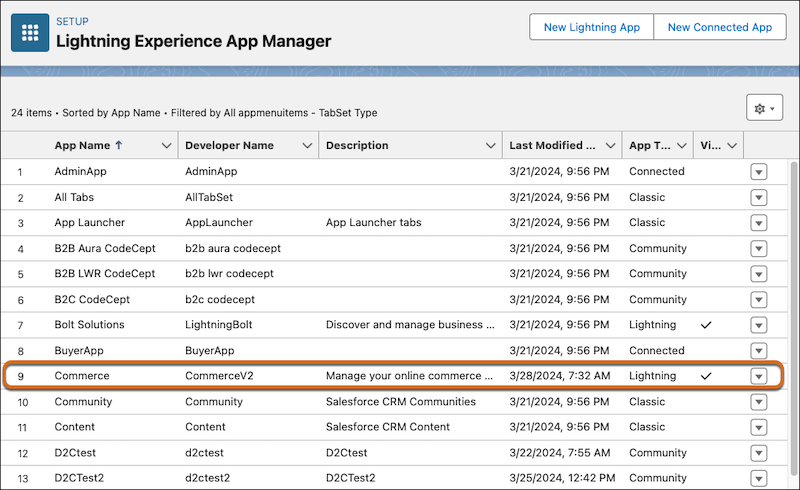Sort by Last Modified column header
Screen dimensions: 800x490
(x=552, y=145)
